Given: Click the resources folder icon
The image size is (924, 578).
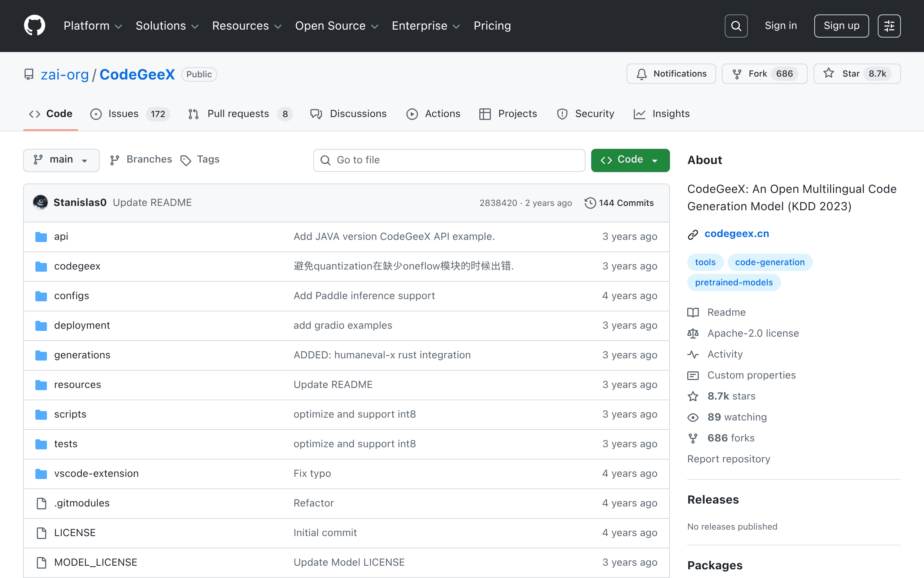Looking at the screenshot, I should [x=41, y=385].
